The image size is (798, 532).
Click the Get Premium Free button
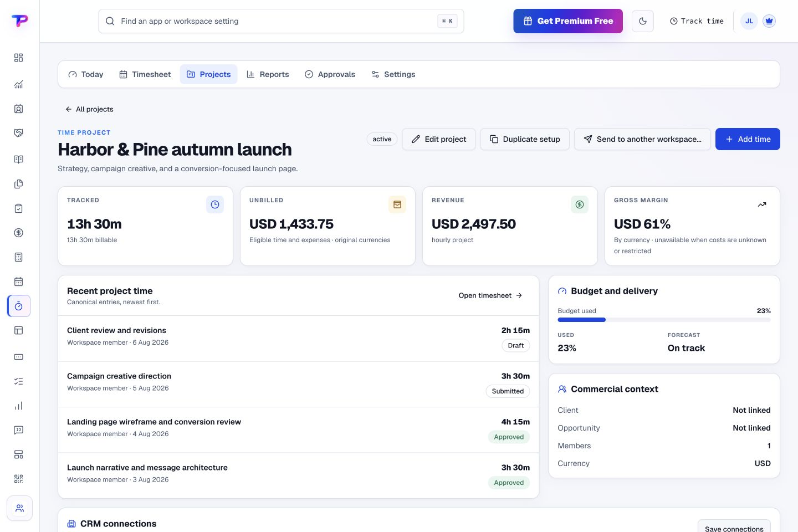(x=568, y=21)
